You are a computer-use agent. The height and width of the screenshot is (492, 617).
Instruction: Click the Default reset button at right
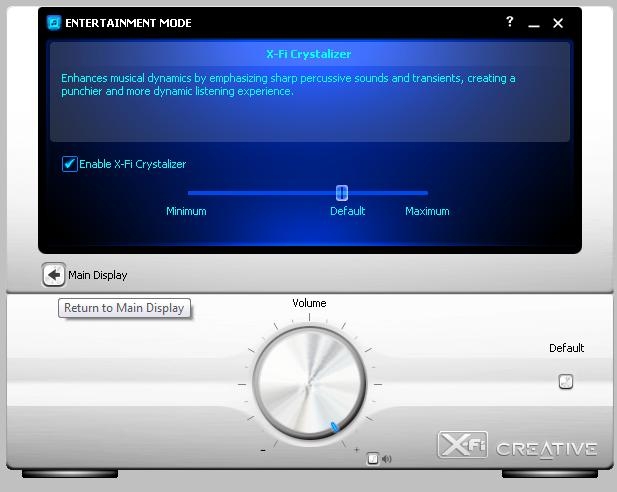[566, 381]
